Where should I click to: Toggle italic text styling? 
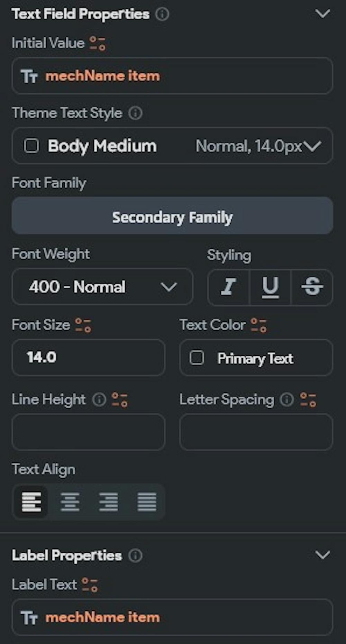pyautogui.click(x=228, y=287)
